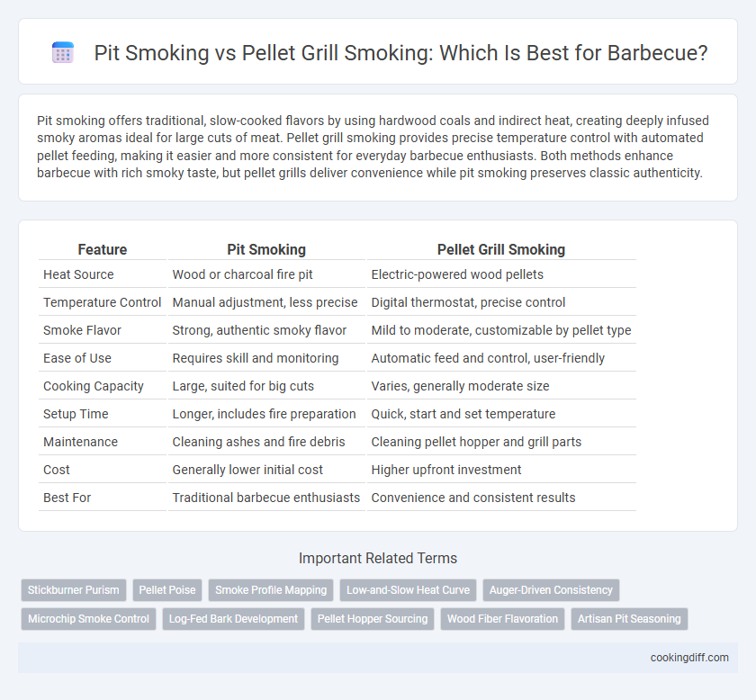Click the calendar icon beside the title
756x700 pixels.
click(63, 52)
